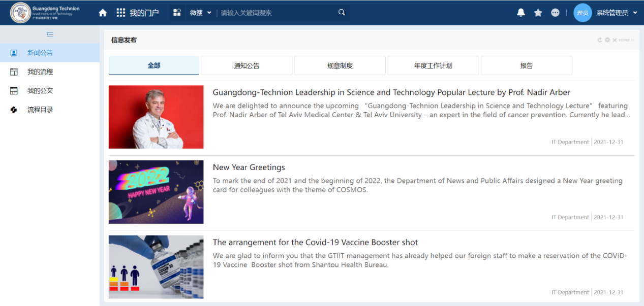Switch to the 年度工作计划 tab
The image size is (644, 306).
(x=433, y=65)
